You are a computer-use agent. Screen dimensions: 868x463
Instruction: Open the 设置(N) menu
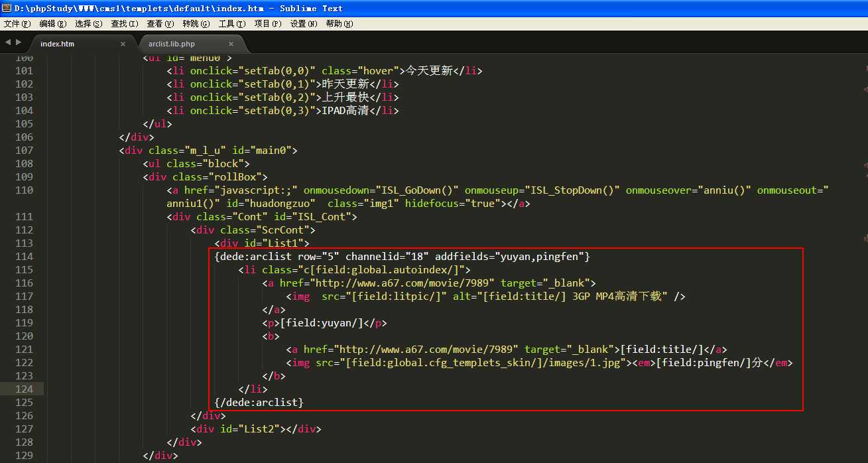tap(304, 24)
